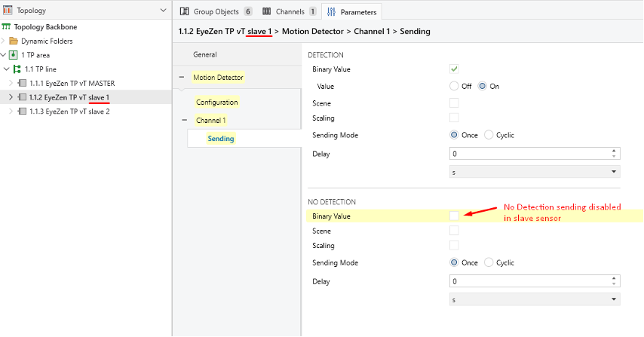Image resolution: width=644 pixels, height=337 pixels.
Task: Tick the Scene checkbox under Detection
Action: (x=454, y=103)
